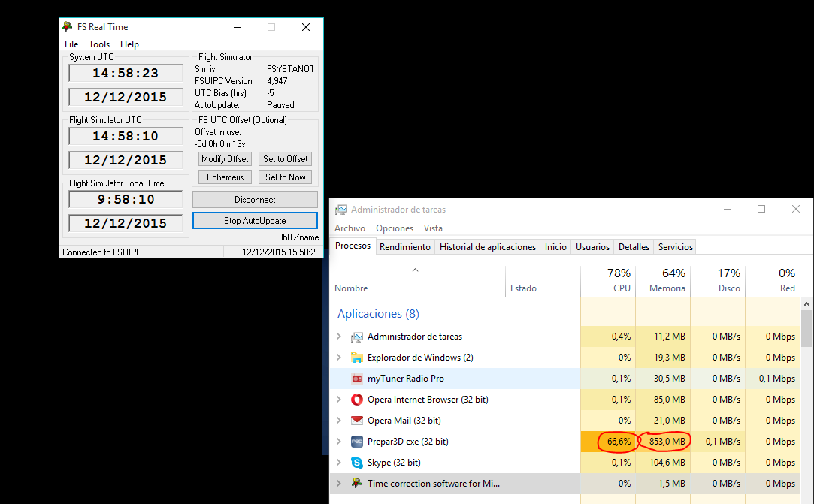Click the System UTC time field 14:58:23
The width and height of the screenshot is (814, 504).
tap(126, 73)
